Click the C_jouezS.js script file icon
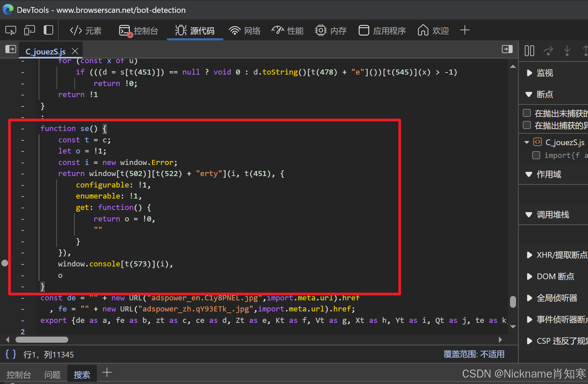Image resolution: width=588 pixels, height=384 pixels. [538, 142]
